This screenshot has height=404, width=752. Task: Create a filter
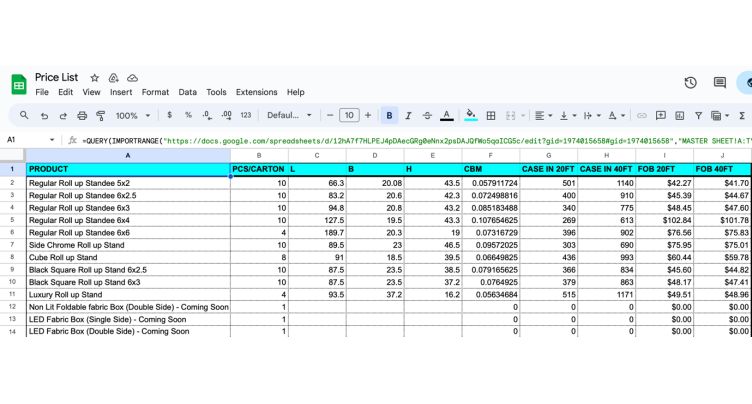(698, 116)
